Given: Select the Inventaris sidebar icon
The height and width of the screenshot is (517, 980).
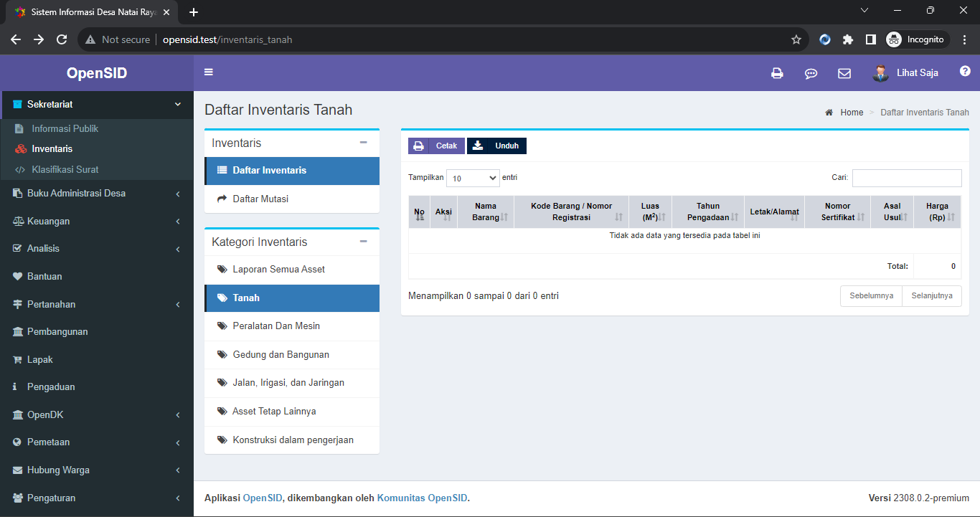Looking at the screenshot, I should point(22,148).
